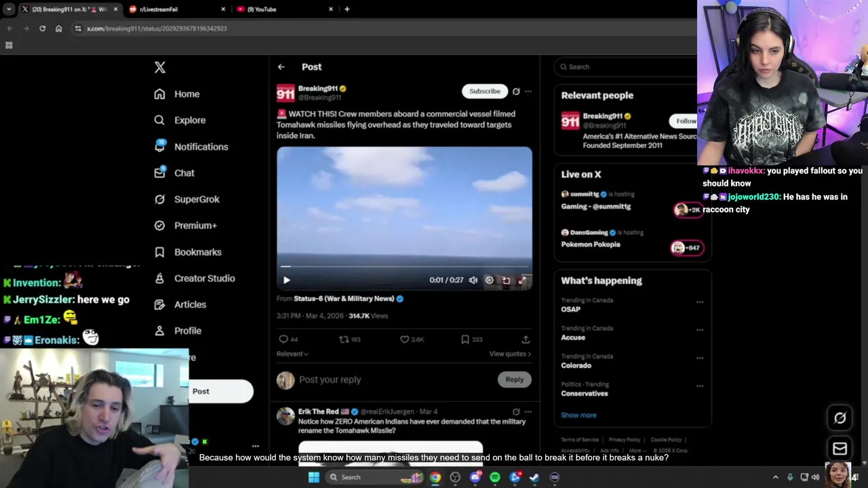Open floating Messages envelope button
The image size is (868, 488).
click(840, 448)
